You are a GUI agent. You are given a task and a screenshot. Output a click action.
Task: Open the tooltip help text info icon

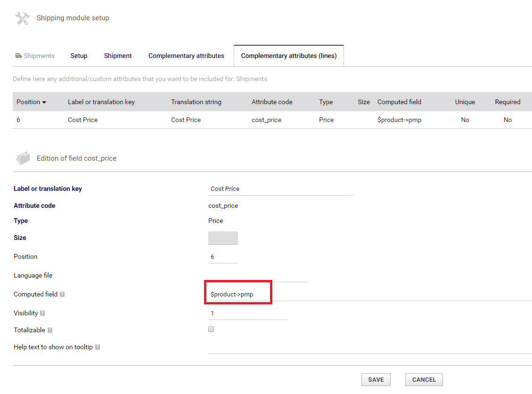[x=98, y=347]
